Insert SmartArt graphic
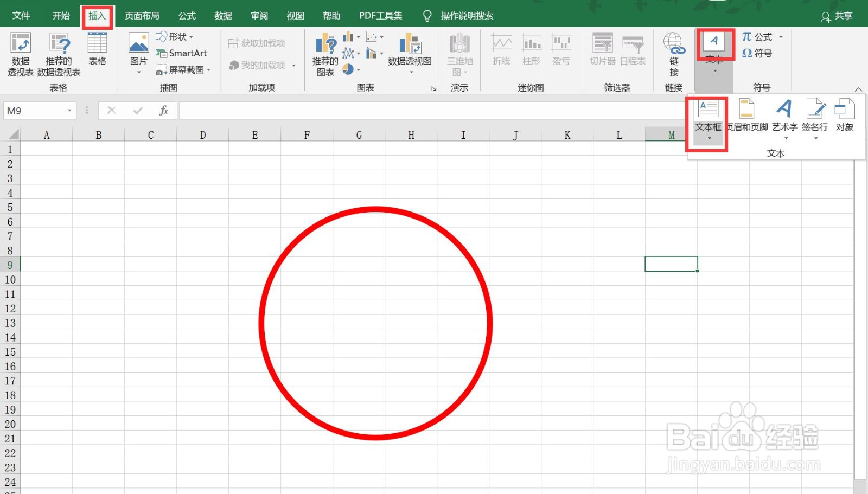This screenshot has width=868, height=494. click(x=181, y=53)
